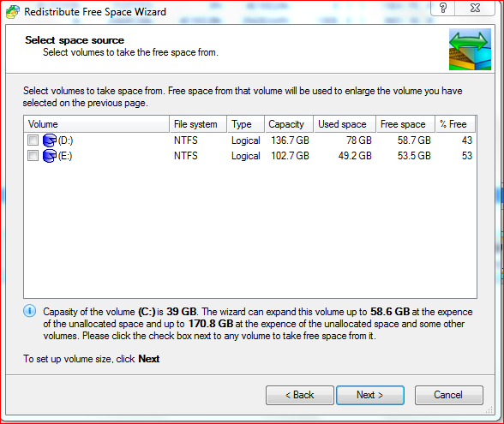Click the (E:) volume disk icon
Image resolution: width=504 pixels, height=424 pixels.
coord(50,156)
